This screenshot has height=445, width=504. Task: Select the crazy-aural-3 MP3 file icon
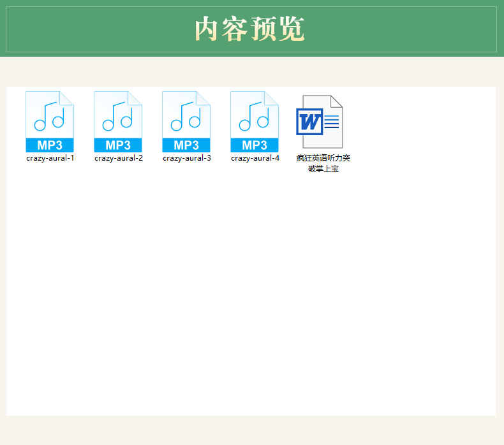click(x=186, y=122)
